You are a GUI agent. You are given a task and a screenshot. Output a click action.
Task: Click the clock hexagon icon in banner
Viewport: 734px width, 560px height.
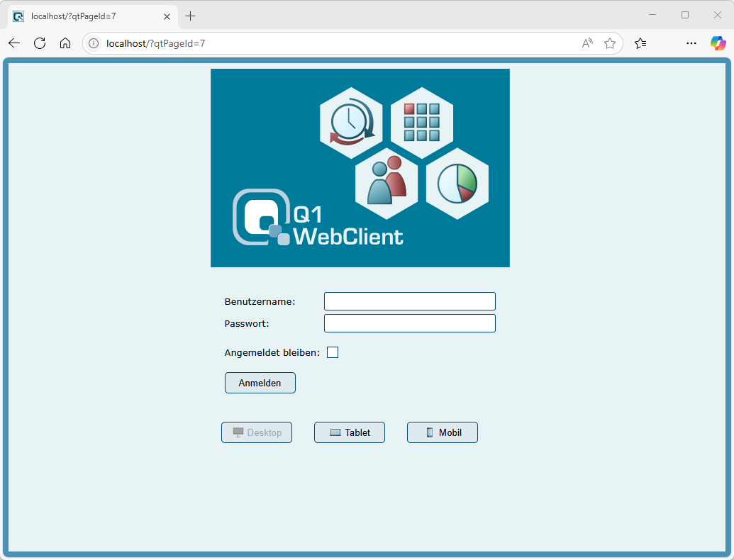tap(351, 123)
